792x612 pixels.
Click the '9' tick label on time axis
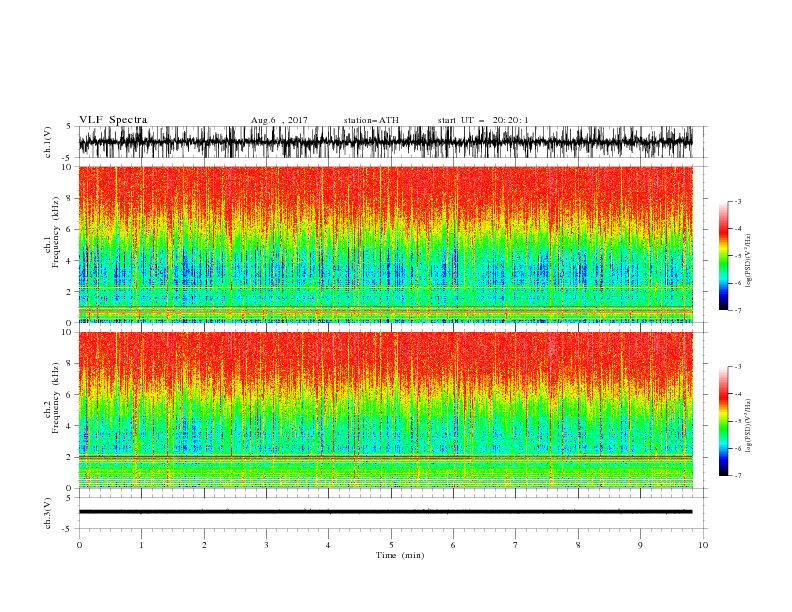(640, 545)
